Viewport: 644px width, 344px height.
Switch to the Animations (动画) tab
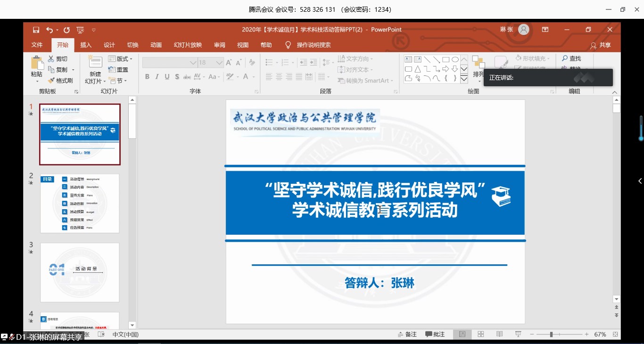pos(156,45)
